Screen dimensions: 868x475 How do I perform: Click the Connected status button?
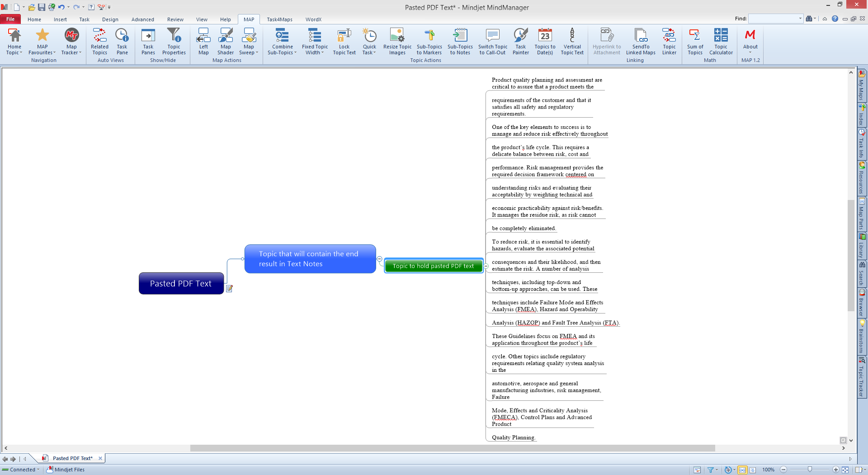(x=21, y=470)
